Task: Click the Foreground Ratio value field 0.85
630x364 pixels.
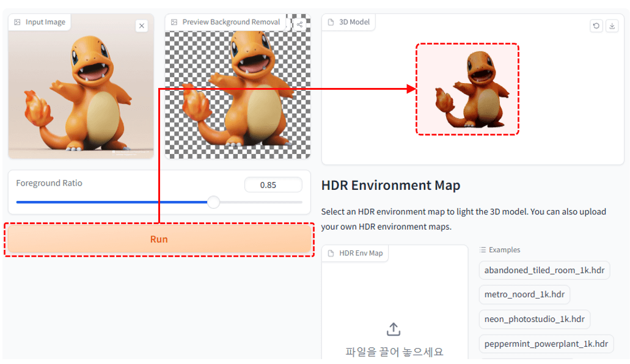Action: click(x=273, y=185)
